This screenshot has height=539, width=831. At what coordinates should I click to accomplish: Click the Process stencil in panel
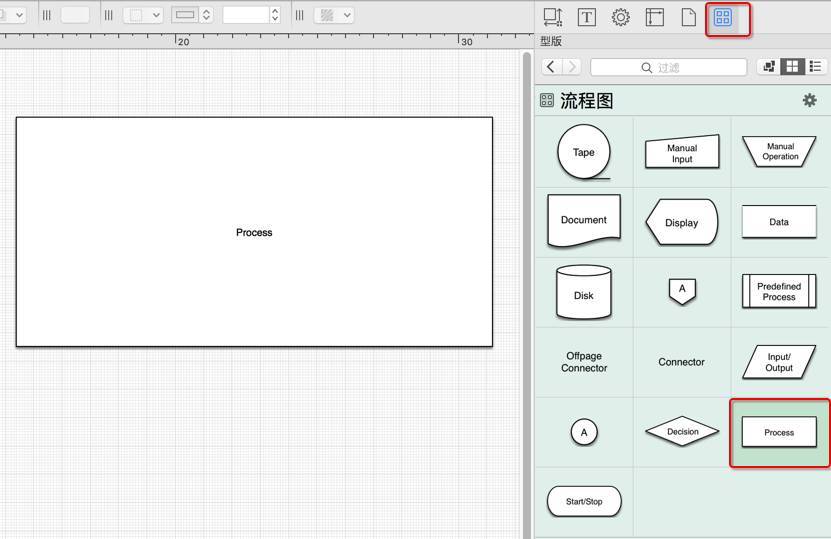pos(779,432)
